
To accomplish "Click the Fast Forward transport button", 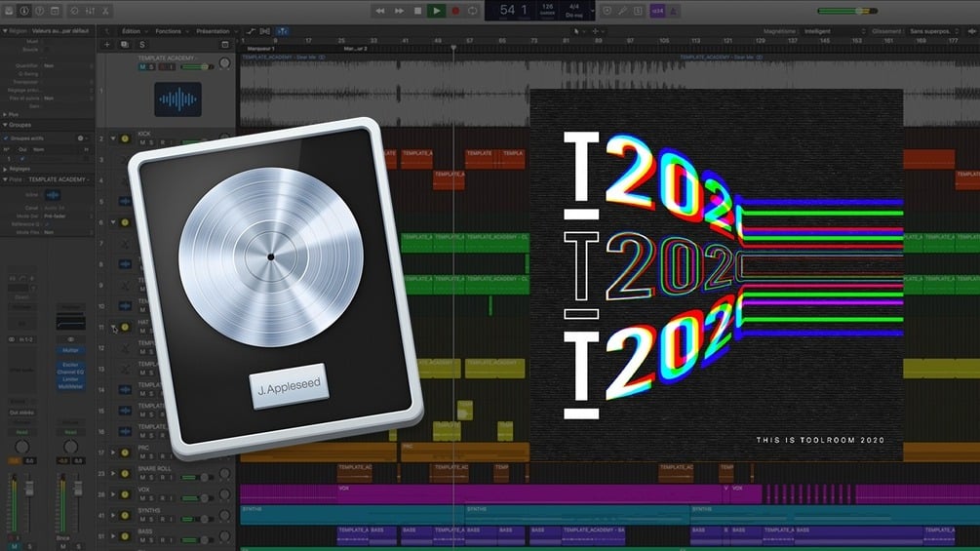I will pos(399,11).
